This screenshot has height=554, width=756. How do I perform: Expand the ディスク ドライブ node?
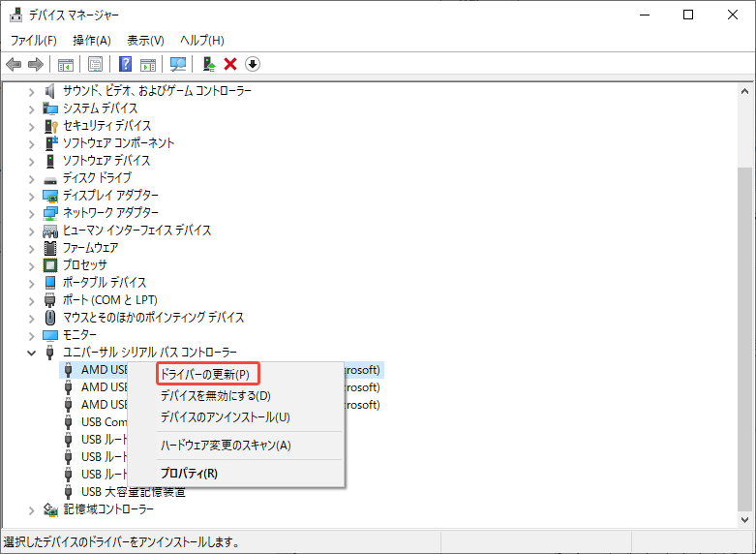pyautogui.click(x=31, y=179)
